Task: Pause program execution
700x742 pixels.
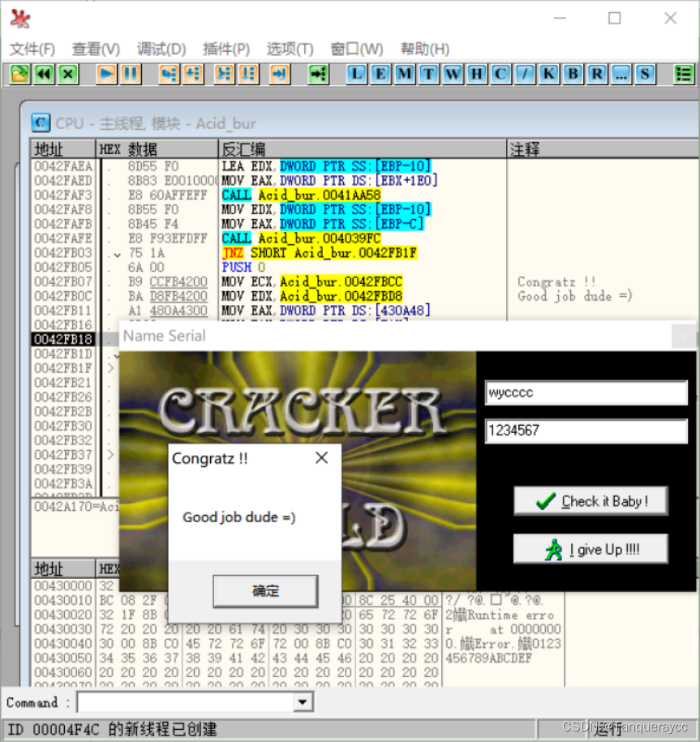Action: [130, 74]
